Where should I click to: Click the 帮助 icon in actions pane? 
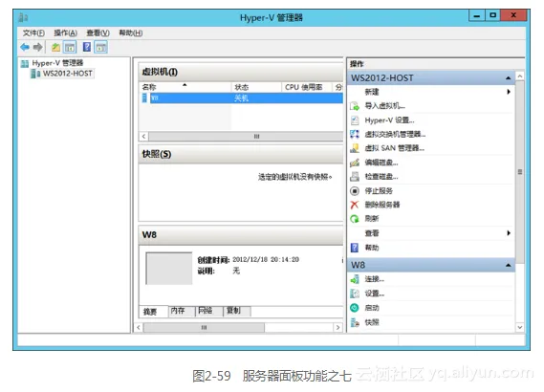(355, 248)
